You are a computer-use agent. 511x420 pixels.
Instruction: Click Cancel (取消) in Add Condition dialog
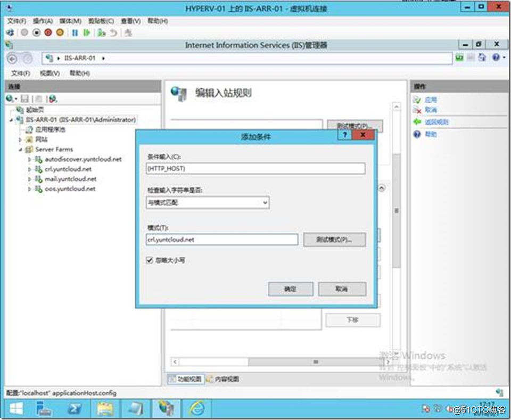tap(342, 289)
